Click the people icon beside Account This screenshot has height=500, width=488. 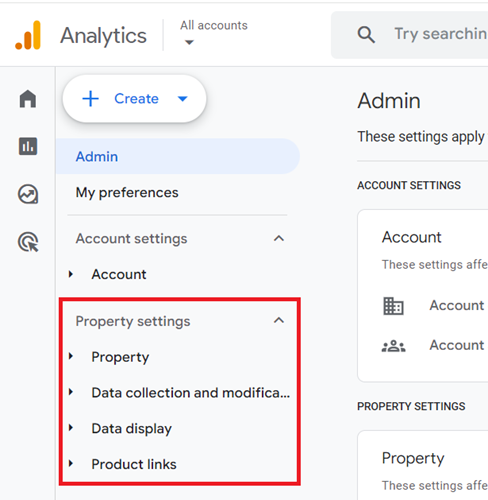(x=394, y=346)
